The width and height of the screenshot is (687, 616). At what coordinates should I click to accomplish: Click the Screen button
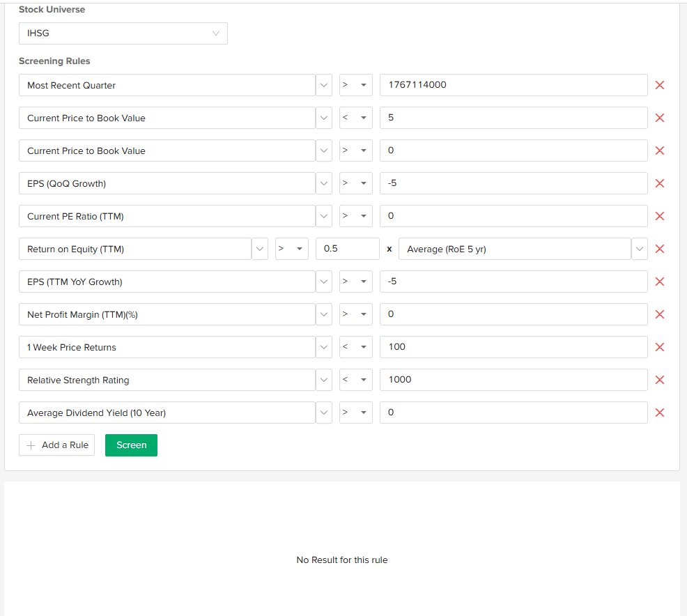(x=131, y=445)
